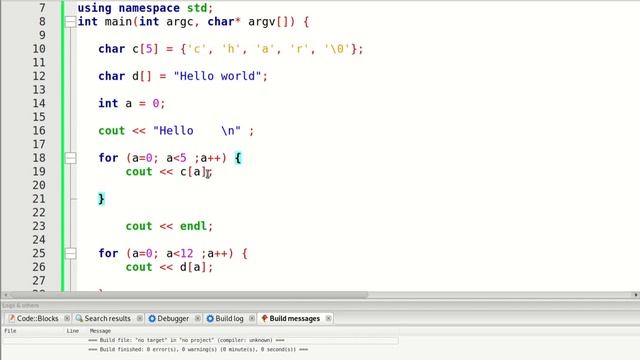Click the horizontal scrollbar right arrow
Image resolution: width=640 pixels, height=360 pixels.
636,295
